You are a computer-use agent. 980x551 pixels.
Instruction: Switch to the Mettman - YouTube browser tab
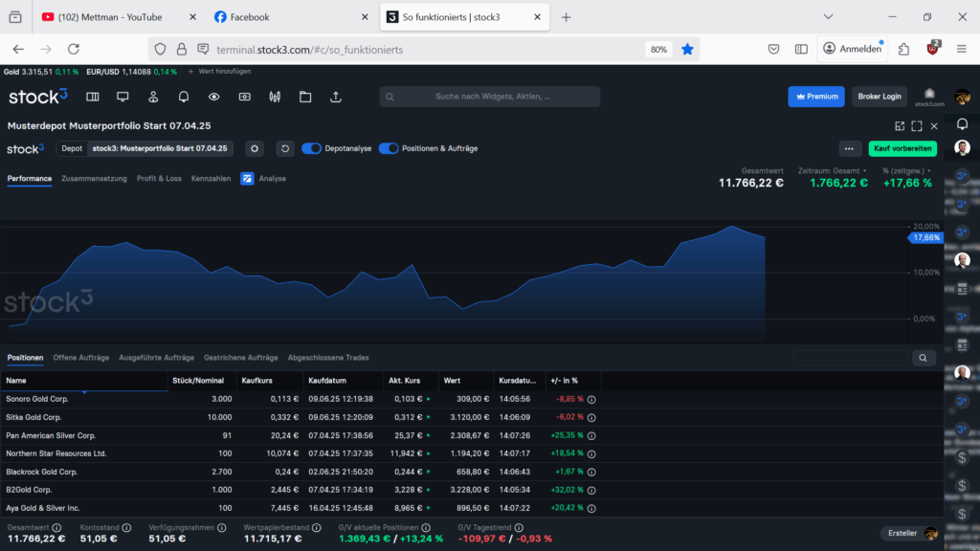tap(118, 17)
